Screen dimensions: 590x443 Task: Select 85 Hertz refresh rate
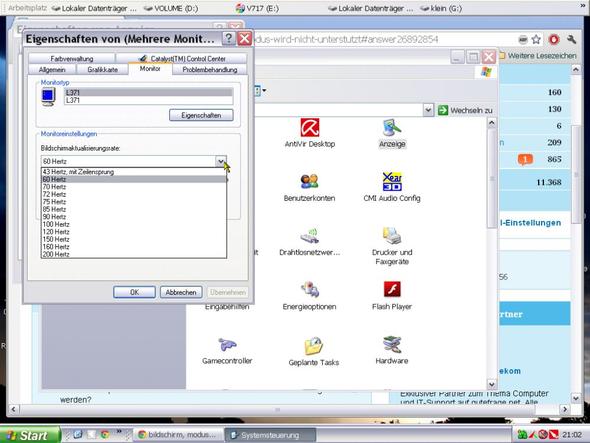tap(134, 209)
